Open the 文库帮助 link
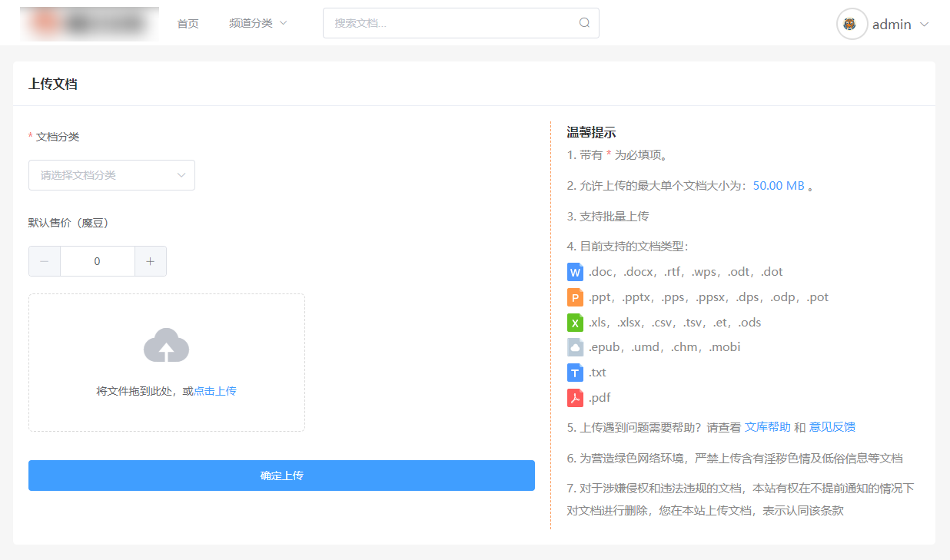 pos(767,427)
